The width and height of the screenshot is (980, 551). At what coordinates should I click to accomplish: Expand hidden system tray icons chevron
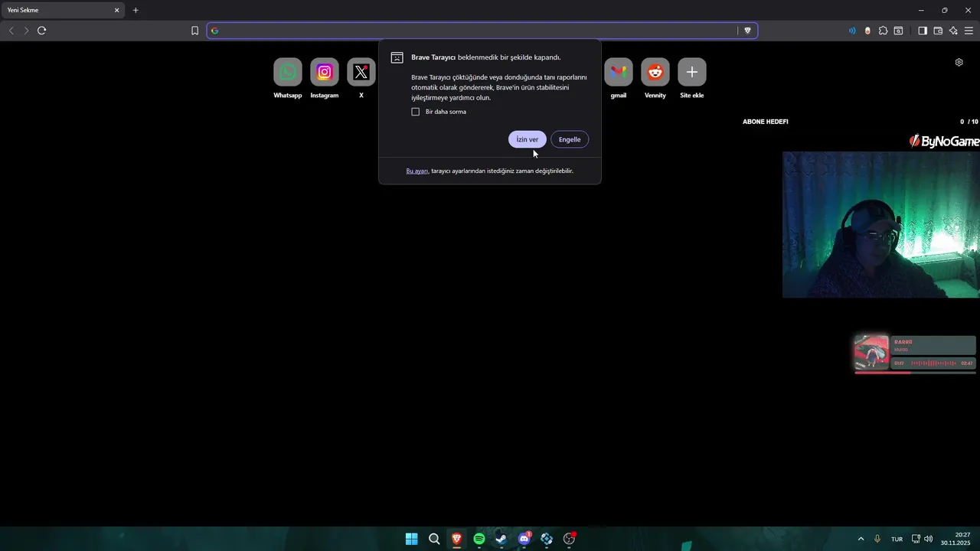861,539
